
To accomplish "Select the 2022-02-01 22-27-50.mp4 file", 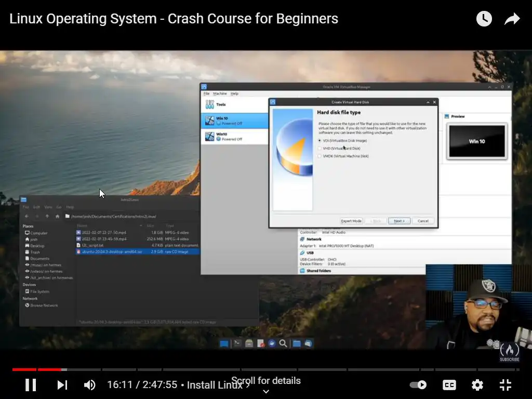I will [137, 233].
